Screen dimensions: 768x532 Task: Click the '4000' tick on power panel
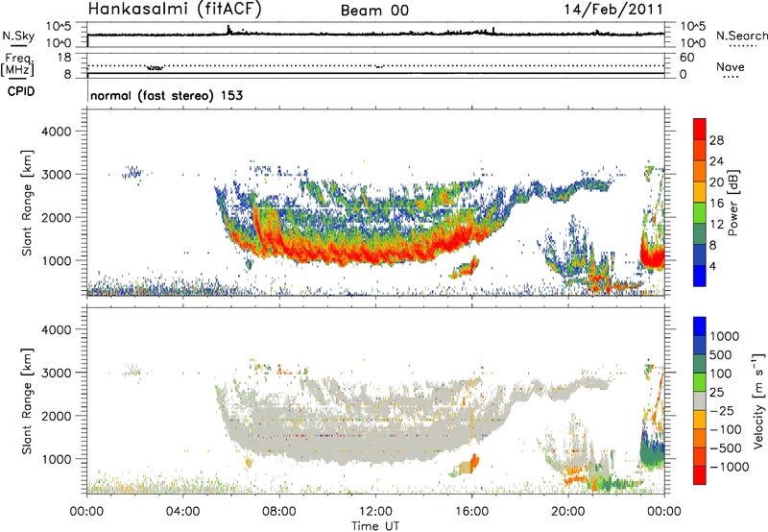[57, 132]
